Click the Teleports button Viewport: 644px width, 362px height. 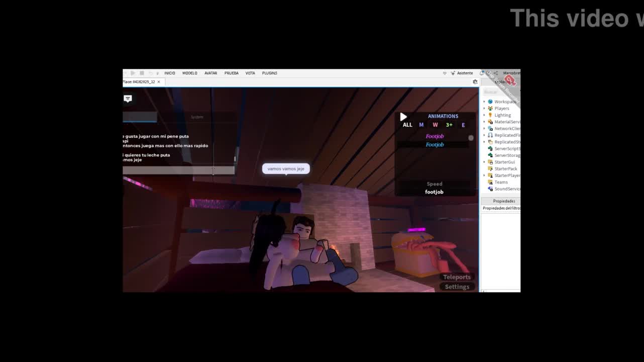click(x=457, y=277)
